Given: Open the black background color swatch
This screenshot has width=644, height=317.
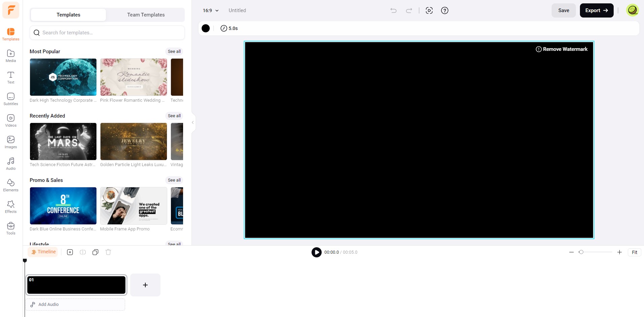Looking at the screenshot, I should tap(206, 28).
